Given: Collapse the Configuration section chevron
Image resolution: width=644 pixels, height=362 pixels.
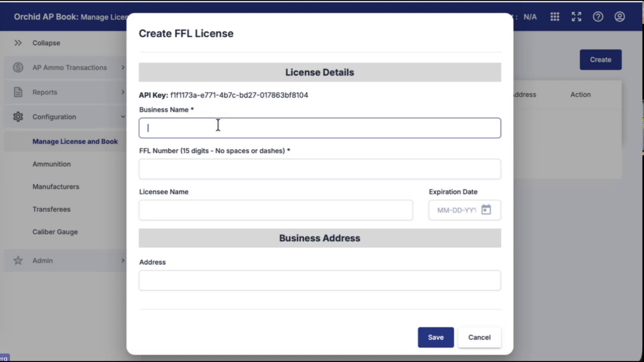Looking at the screenshot, I should (x=122, y=117).
